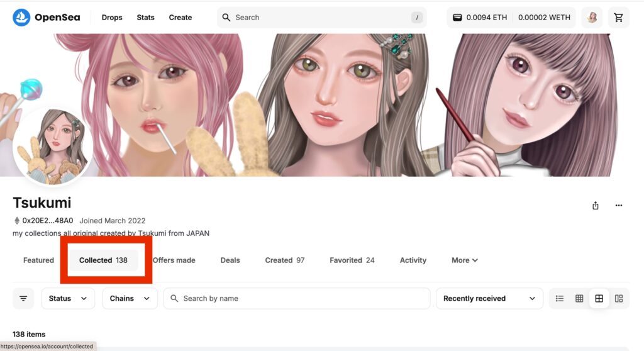Switch to list view layout
The image size is (644, 351).
click(559, 298)
